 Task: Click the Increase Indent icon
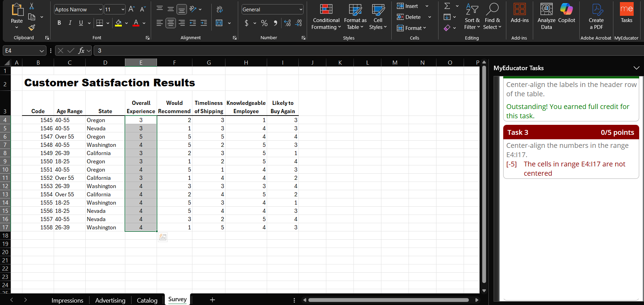point(204,23)
